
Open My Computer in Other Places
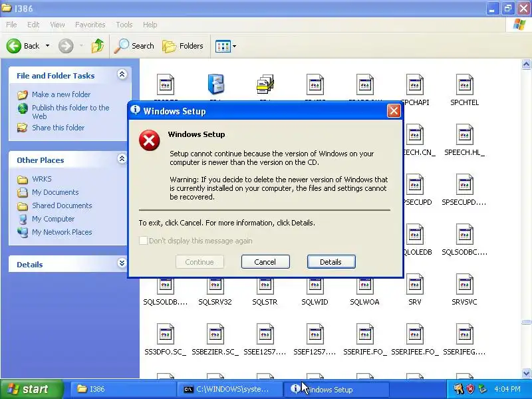pos(53,219)
